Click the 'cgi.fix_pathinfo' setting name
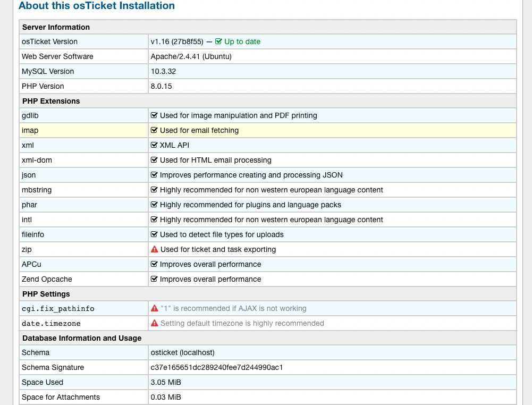 pos(58,309)
